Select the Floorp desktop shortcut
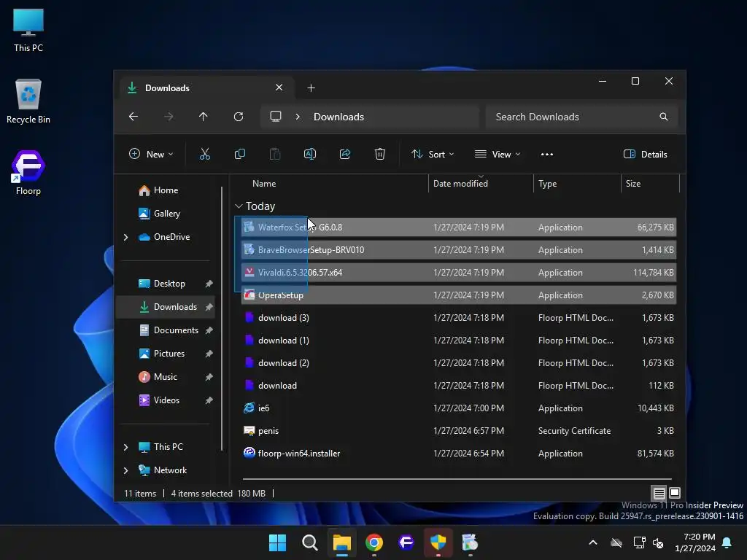 28,173
